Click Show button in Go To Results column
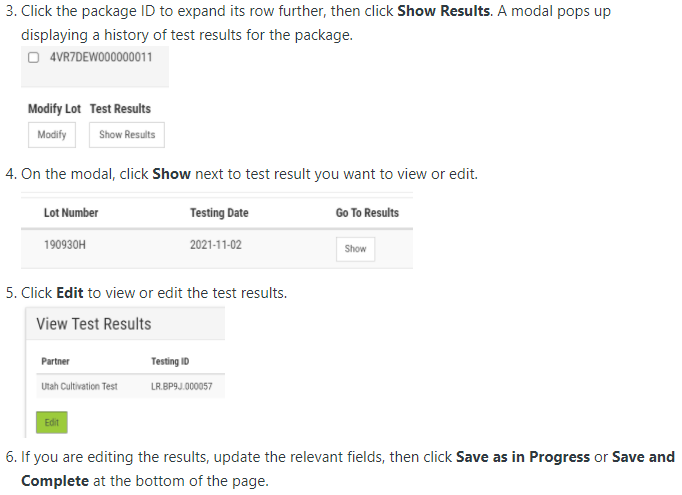Image resolution: width=682 pixels, height=495 pixels. (355, 249)
